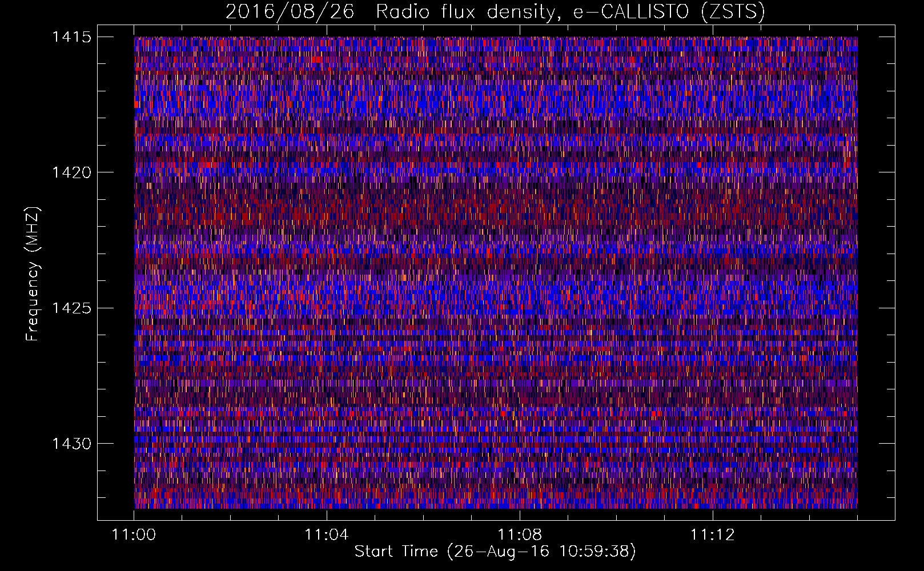Click the 'e-CALLISTO (ZSTS)' station label
The width and height of the screenshot is (924, 571).
[x=669, y=12]
